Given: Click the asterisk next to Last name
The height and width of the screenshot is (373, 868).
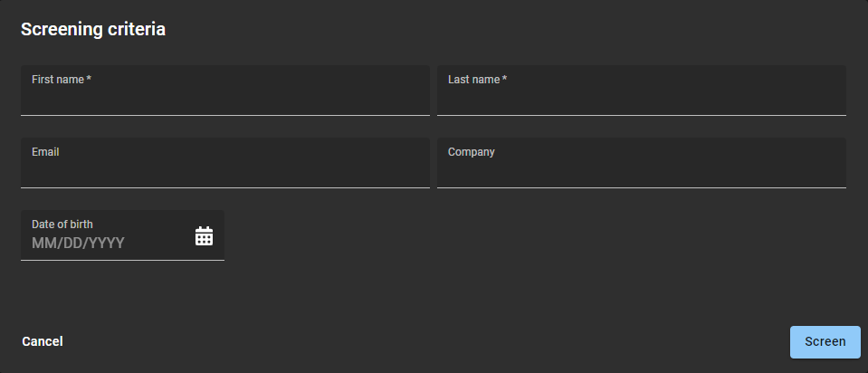Looking at the screenshot, I should (505, 80).
